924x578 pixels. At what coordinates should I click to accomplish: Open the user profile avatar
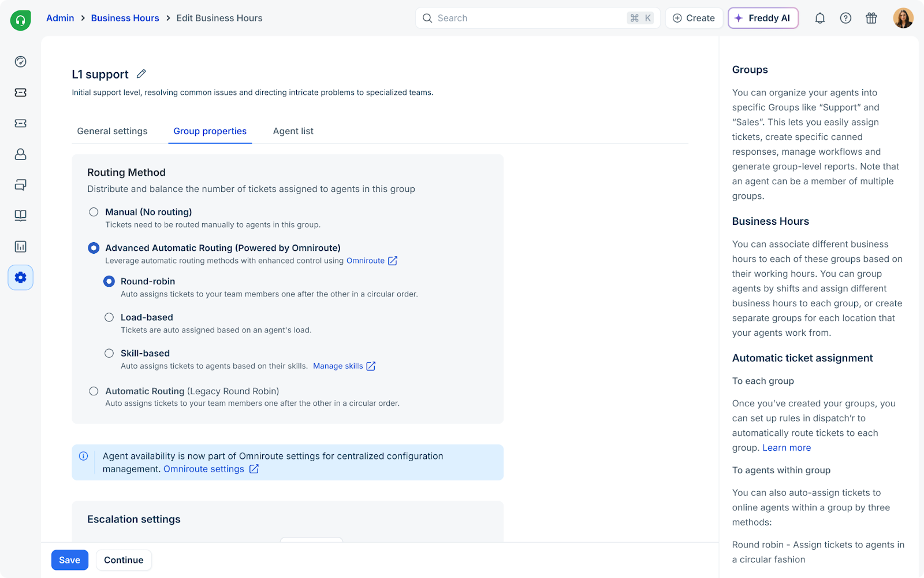pyautogui.click(x=903, y=18)
